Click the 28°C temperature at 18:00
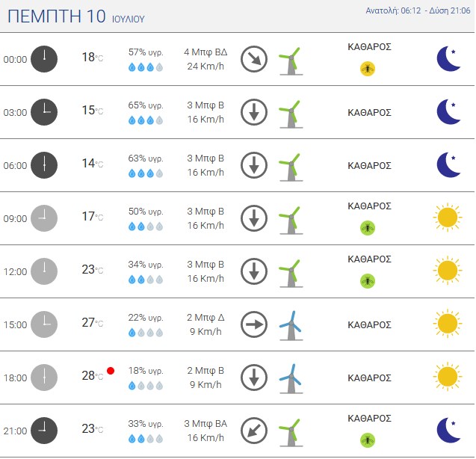This screenshot has width=476, height=459. 93,376
